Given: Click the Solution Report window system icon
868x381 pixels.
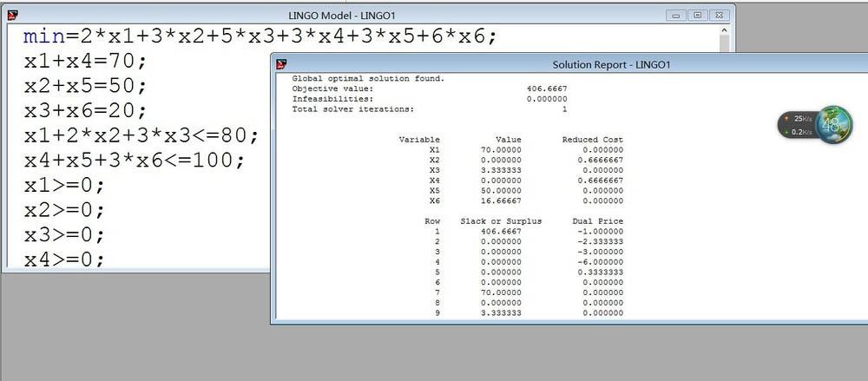Looking at the screenshot, I should (x=282, y=63).
